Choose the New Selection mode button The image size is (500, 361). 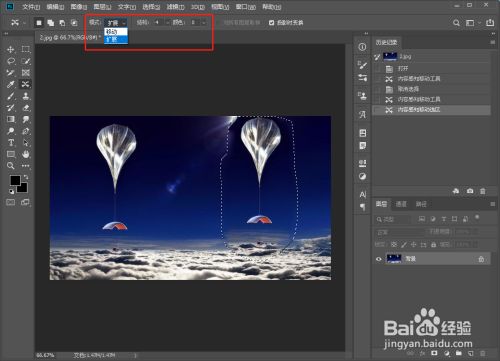[39, 23]
